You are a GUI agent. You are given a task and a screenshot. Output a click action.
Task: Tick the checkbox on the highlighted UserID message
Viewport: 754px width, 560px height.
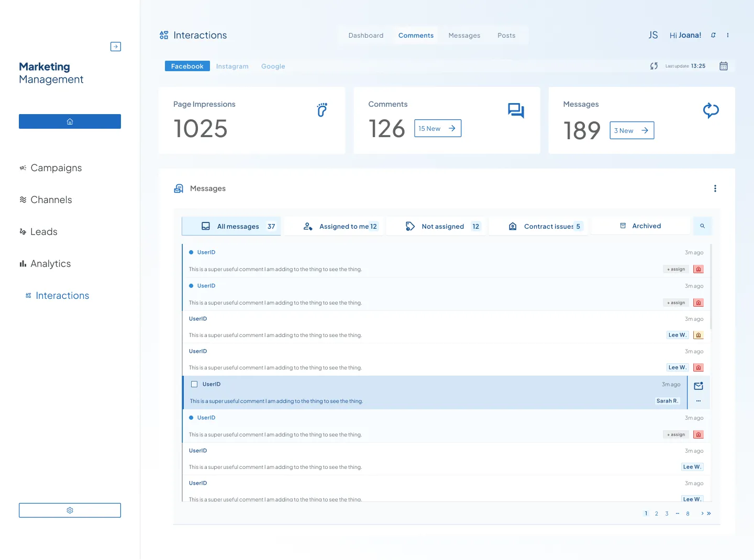coord(194,384)
